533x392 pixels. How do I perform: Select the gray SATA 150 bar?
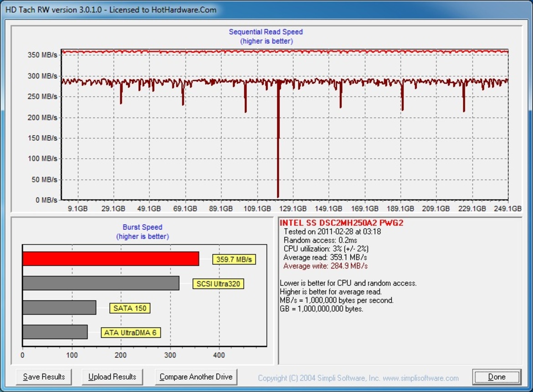[x=60, y=307]
